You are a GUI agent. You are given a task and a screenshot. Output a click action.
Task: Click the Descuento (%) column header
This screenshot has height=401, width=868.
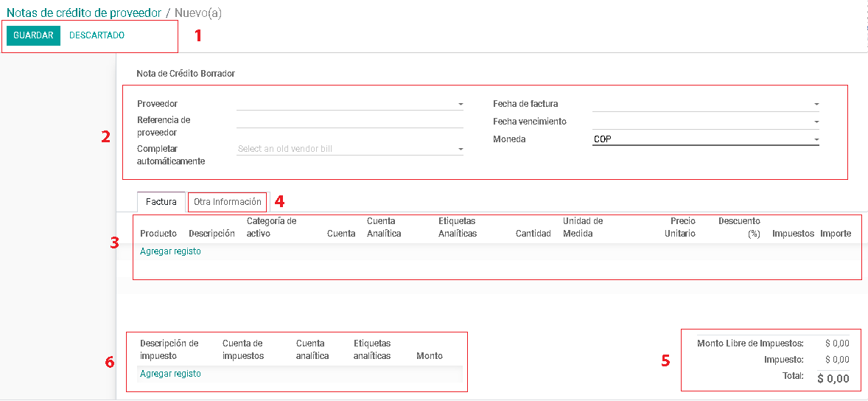(739, 228)
